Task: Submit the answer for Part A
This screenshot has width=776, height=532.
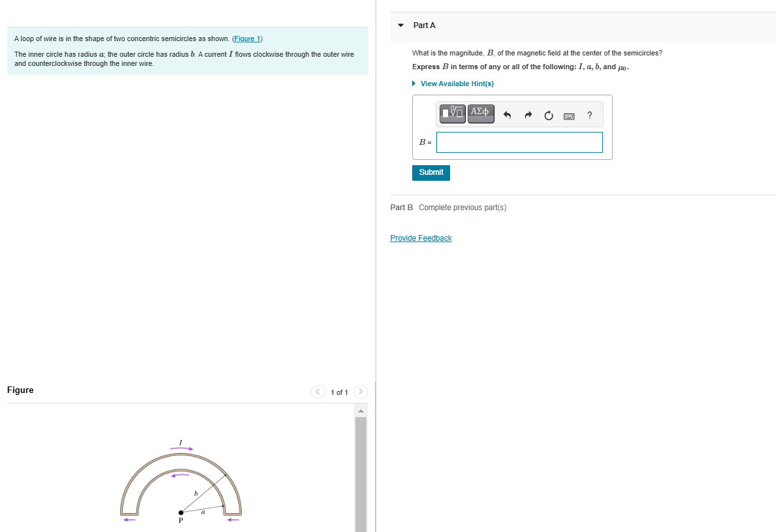Action: tap(430, 172)
